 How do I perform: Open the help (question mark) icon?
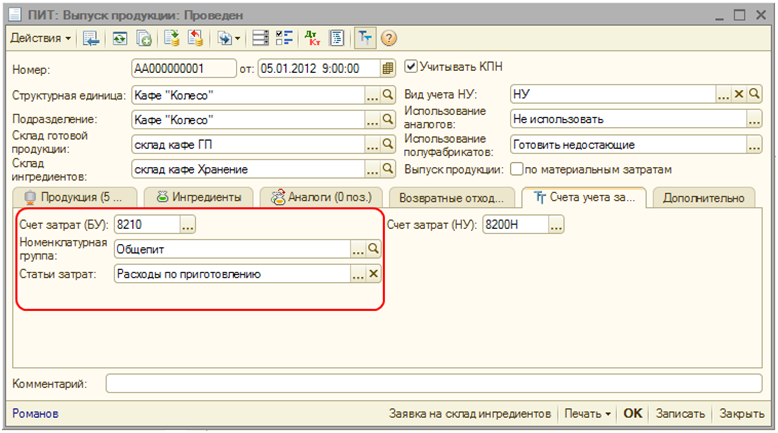pos(388,39)
